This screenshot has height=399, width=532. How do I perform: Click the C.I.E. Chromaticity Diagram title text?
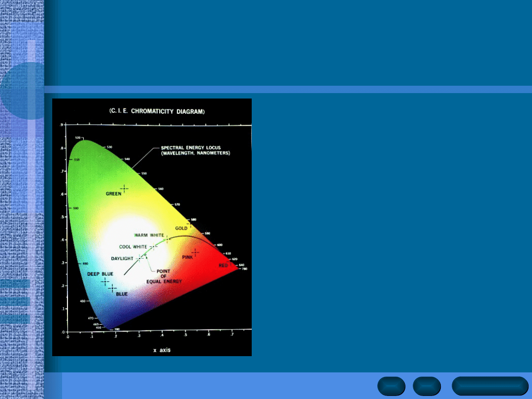point(157,111)
